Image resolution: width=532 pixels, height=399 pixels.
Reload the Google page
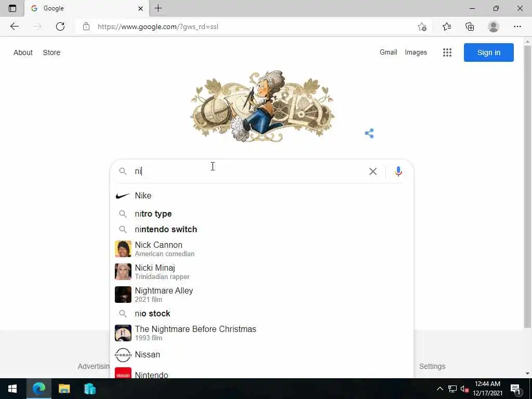(x=60, y=26)
